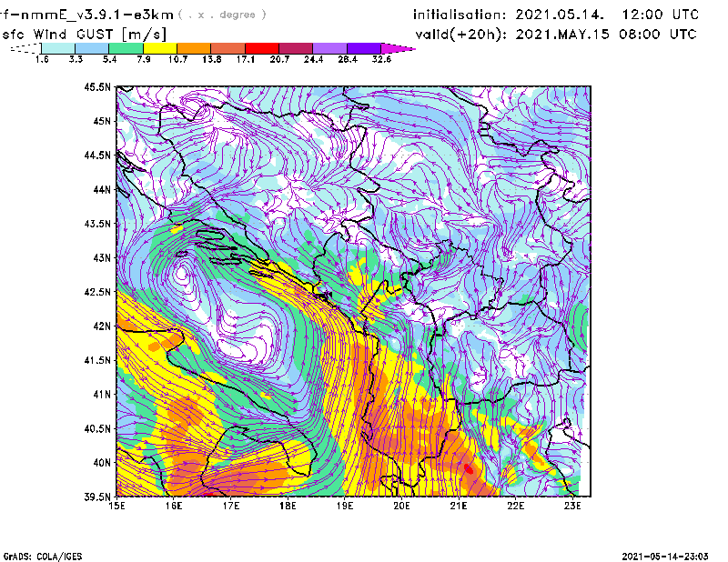The image size is (728, 562).
Task: Click the light purple 24.4–28.4 legend swatch
Action: click(329, 48)
